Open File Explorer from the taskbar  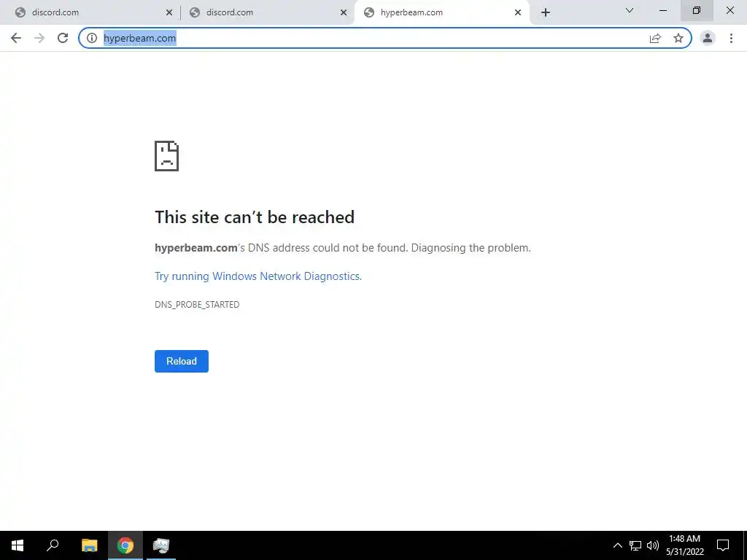(x=89, y=545)
